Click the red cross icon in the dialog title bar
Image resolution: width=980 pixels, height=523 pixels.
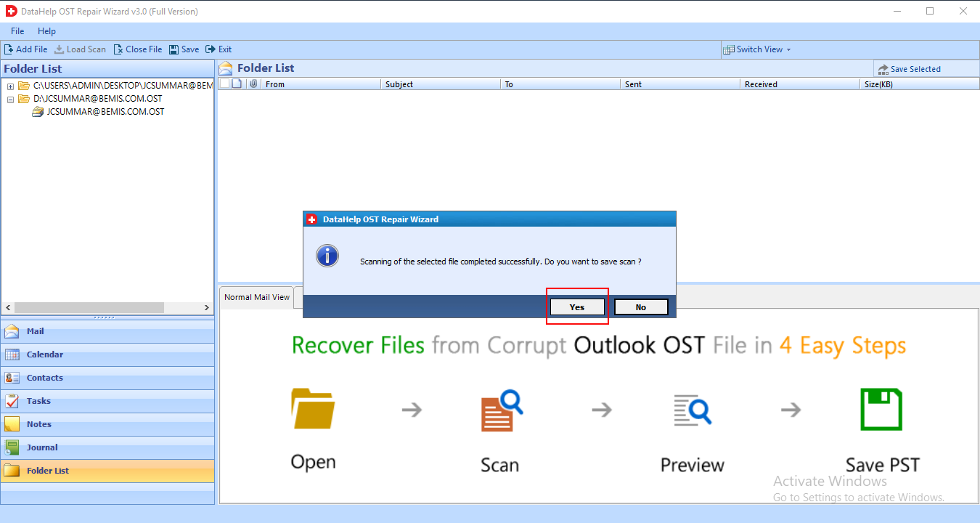tap(312, 219)
